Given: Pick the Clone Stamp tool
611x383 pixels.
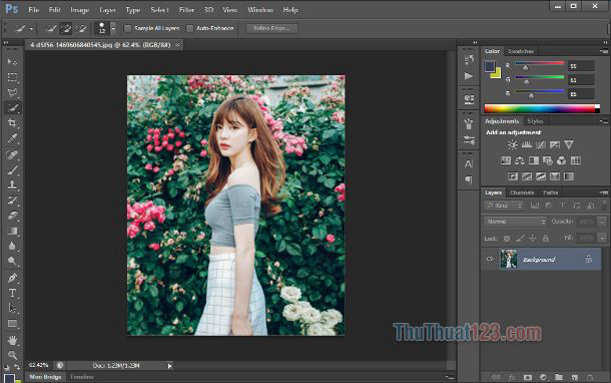Looking at the screenshot, I should click(x=12, y=185).
